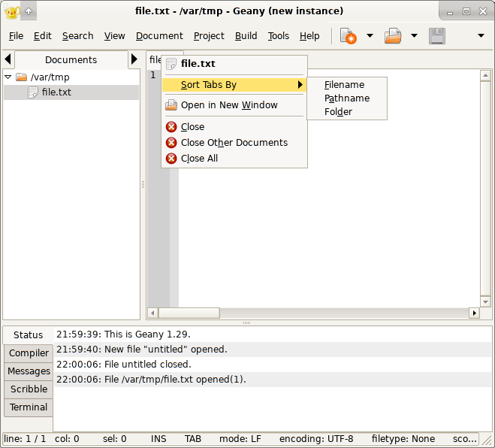
Task: Select Filename in Sort Tabs submenu
Action: 344,85
